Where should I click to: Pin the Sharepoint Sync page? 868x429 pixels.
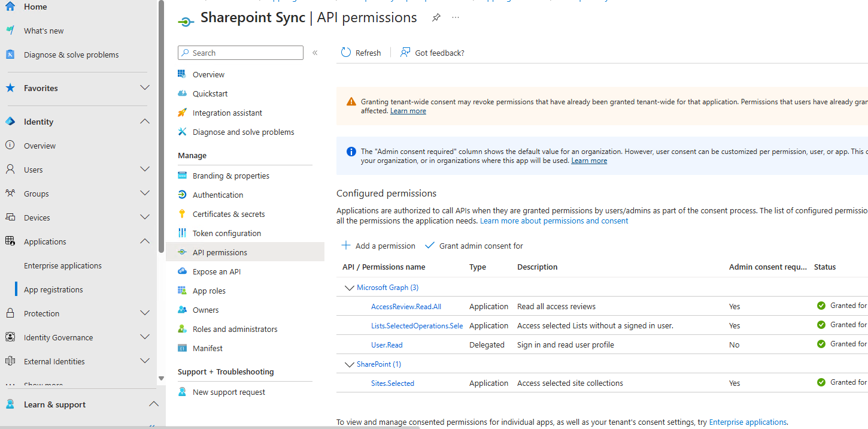(436, 18)
